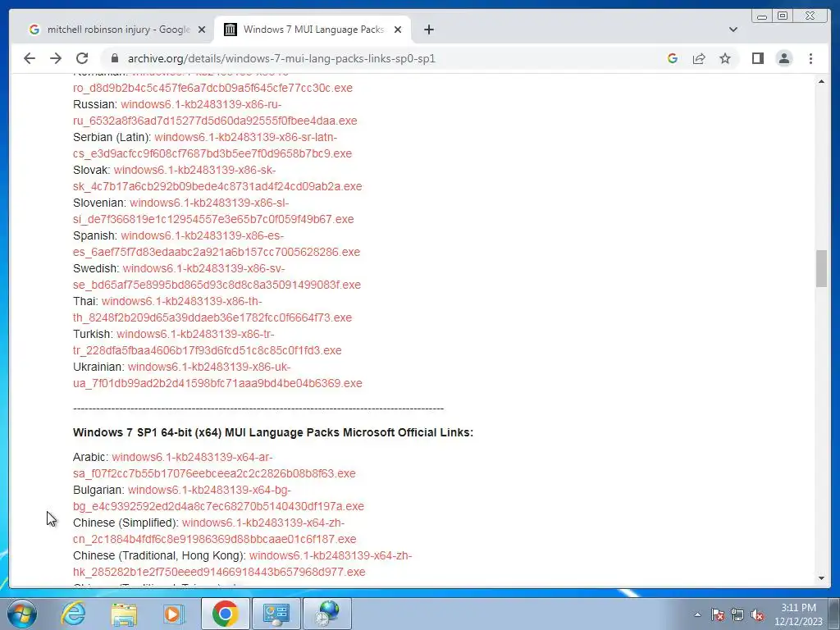Download the Spanish x86 language pack
This screenshot has width=840, height=630.
click(x=217, y=244)
